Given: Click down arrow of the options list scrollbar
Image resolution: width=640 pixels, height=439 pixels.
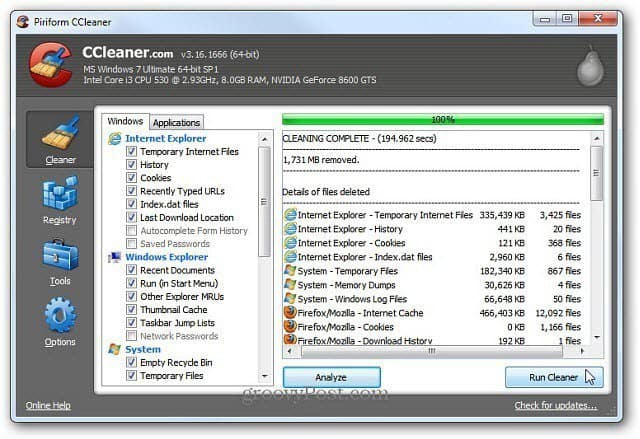Looking at the screenshot, I should [264, 376].
